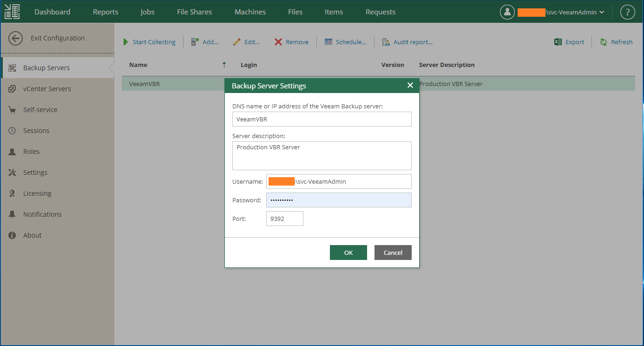
Task: Open Notifications text in sidebar
Action: 42,214
